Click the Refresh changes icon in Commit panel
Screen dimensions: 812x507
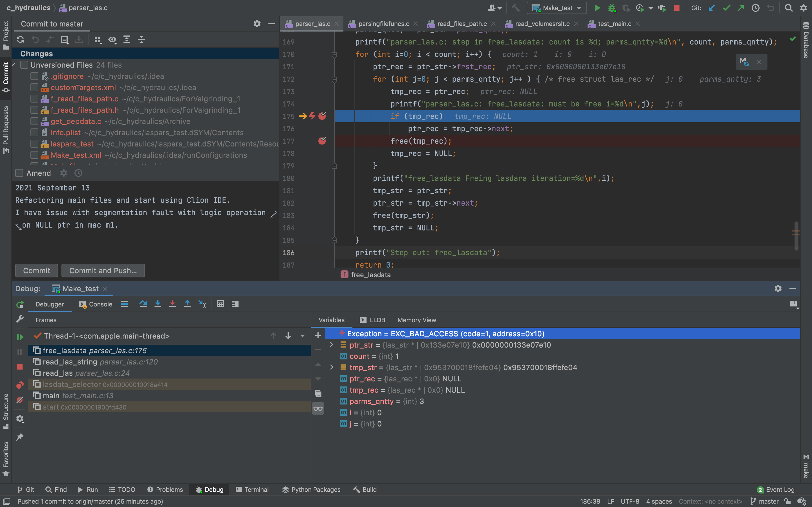coord(21,40)
